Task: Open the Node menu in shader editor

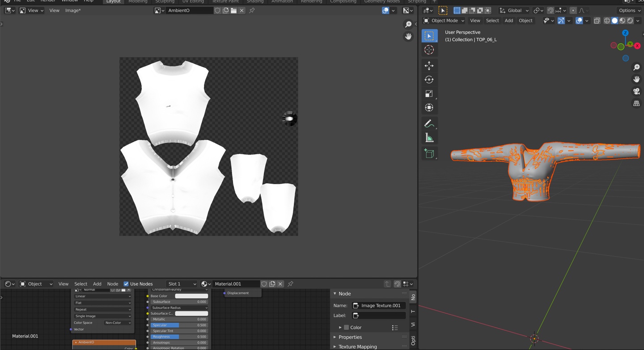Action: pos(113,284)
